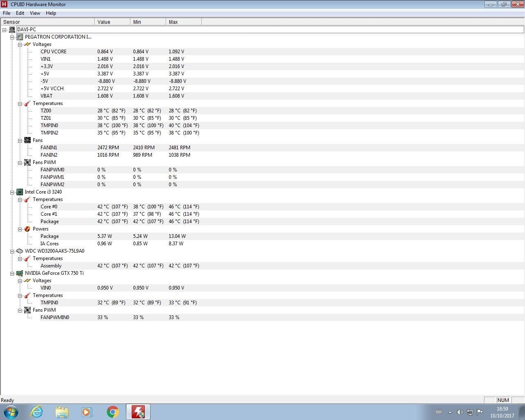The image size is (525, 420).
Task: Click the Voltages icon under PEGATRON
Action: click(27, 44)
